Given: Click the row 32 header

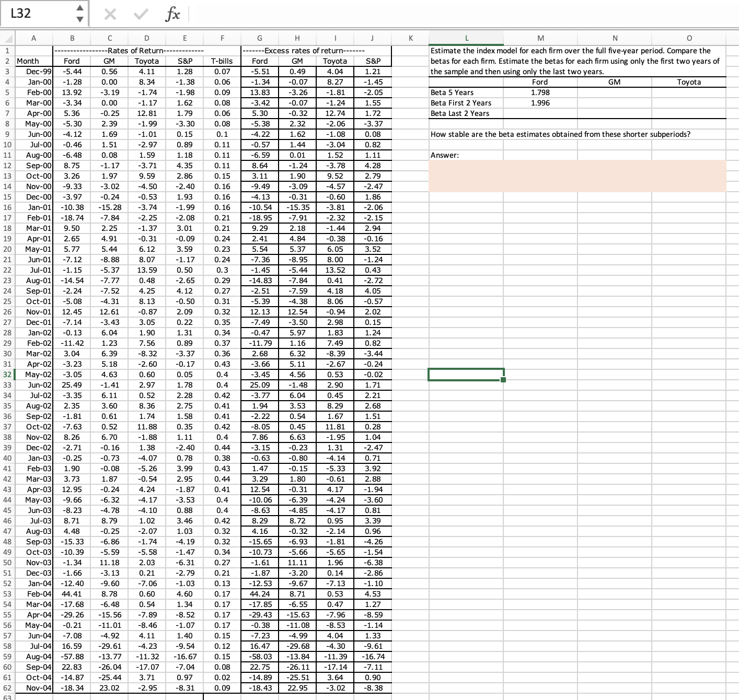Looking at the screenshot, I should pyautogui.click(x=6, y=375).
